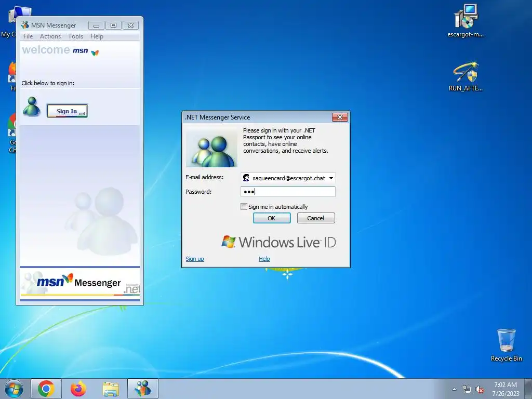Open the Tools menu
This screenshot has width=532, height=399.
click(x=75, y=36)
